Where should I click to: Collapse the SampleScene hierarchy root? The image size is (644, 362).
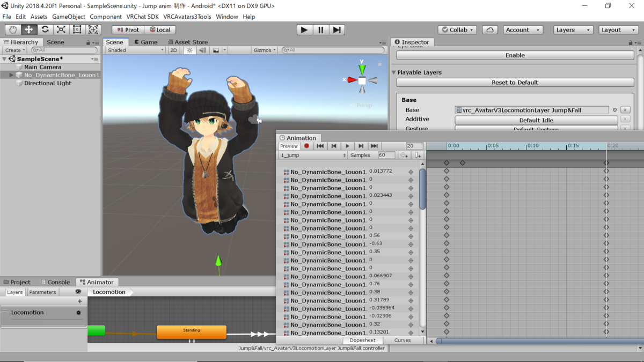point(4,59)
